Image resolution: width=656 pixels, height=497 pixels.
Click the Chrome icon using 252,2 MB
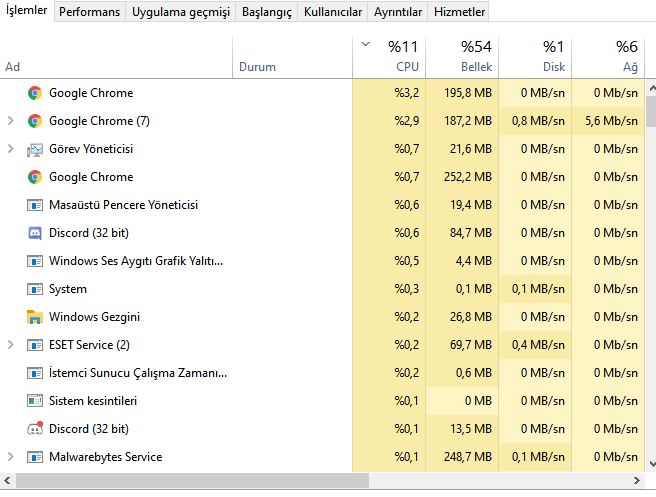35,177
